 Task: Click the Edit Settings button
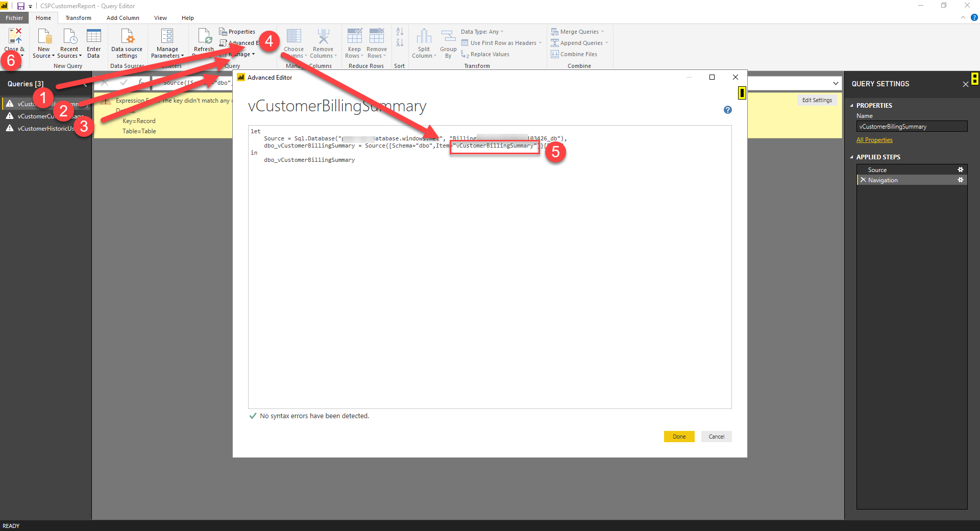click(x=817, y=100)
